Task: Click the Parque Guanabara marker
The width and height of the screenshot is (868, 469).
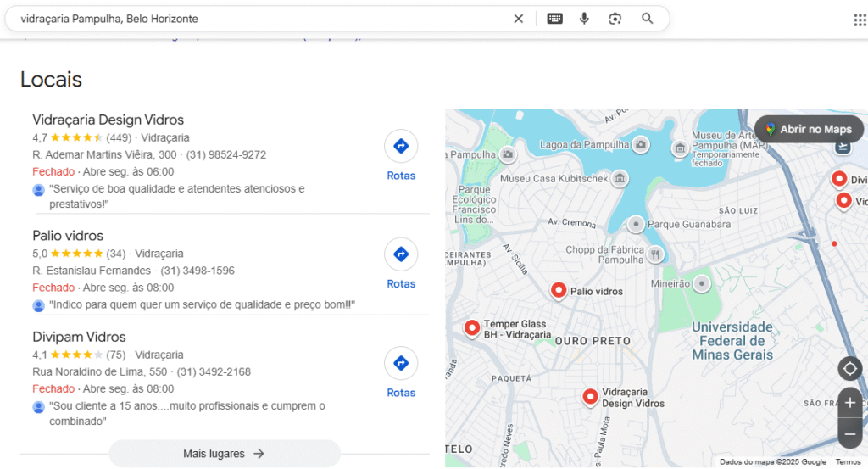Action: point(636,224)
